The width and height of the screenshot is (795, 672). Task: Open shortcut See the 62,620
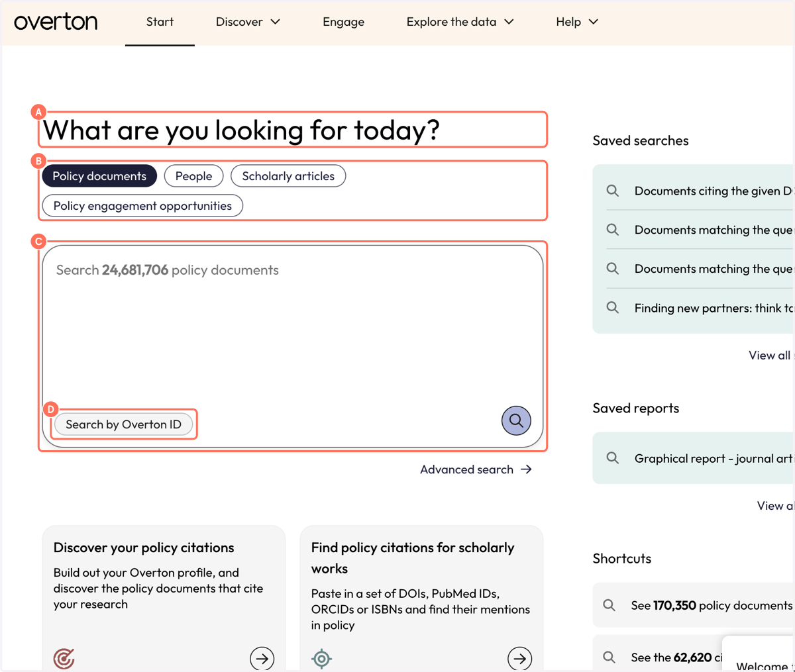pos(657,653)
